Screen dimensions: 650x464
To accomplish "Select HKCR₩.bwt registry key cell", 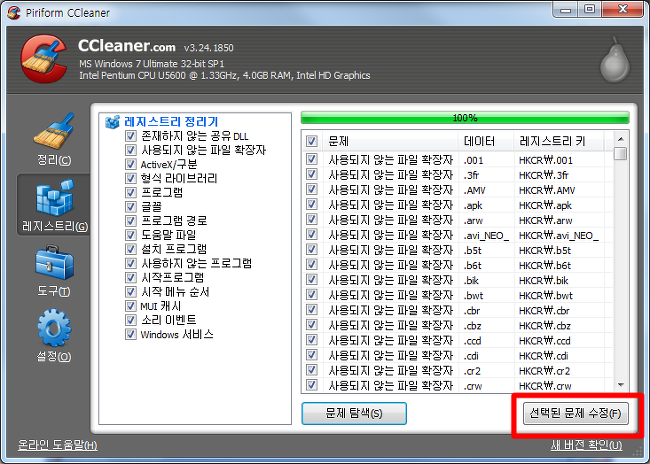I will [546, 296].
